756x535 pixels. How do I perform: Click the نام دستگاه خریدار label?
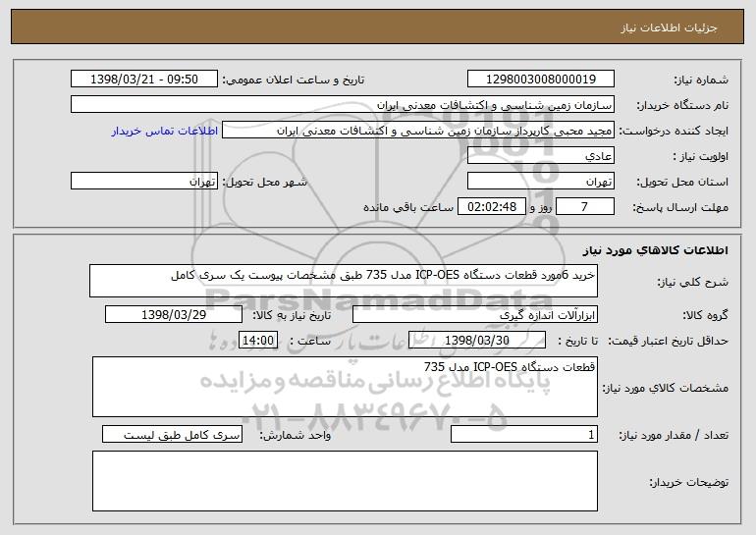[682, 106]
